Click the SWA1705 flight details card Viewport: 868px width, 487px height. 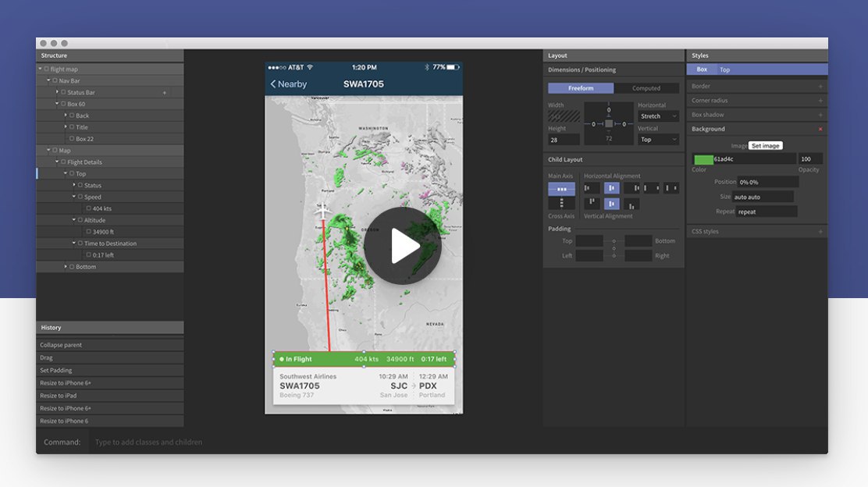click(x=364, y=386)
